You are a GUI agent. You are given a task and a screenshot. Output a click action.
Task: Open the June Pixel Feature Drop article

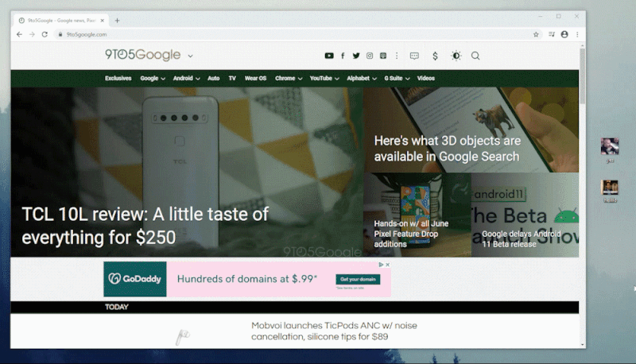click(x=411, y=234)
